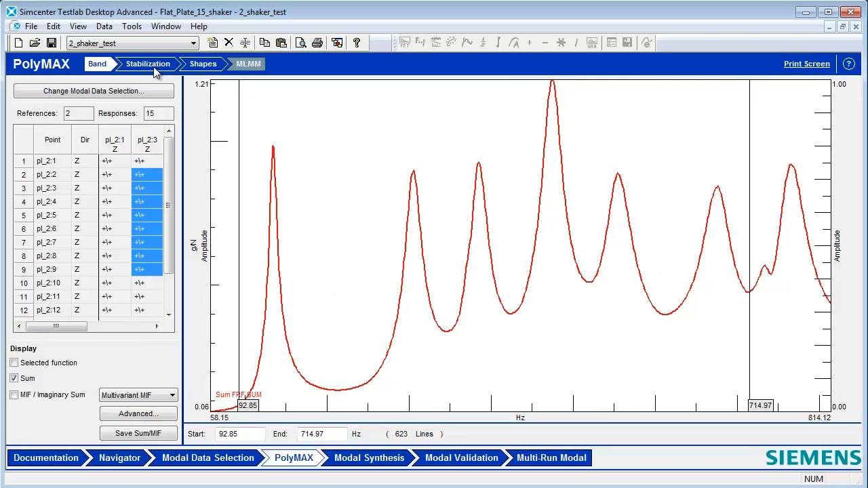Screen dimensions: 868x488
Task: Click the disabled integrate toolbar icon
Action: (498, 43)
